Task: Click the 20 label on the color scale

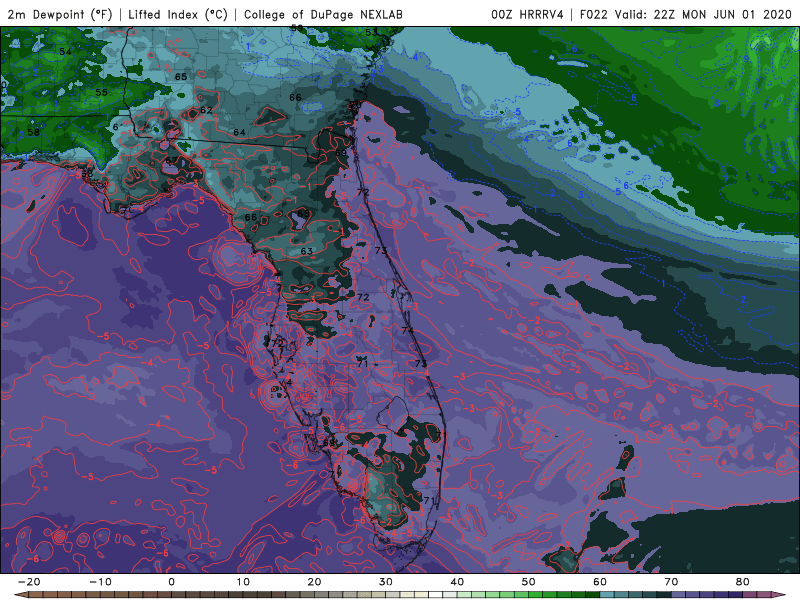Action: click(x=314, y=582)
